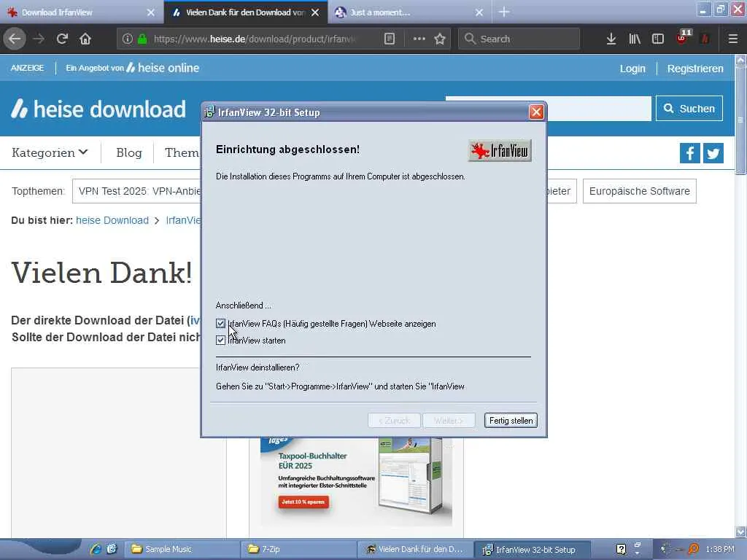Close the Download IrfanView tab
This screenshot has width=747, height=560.
pyautogui.click(x=150, y=12)
